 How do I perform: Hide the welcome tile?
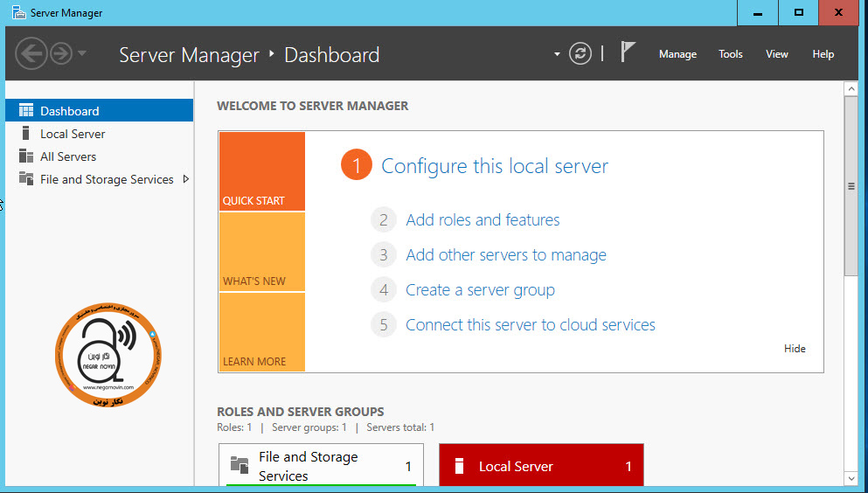click(x=795, y=349)
